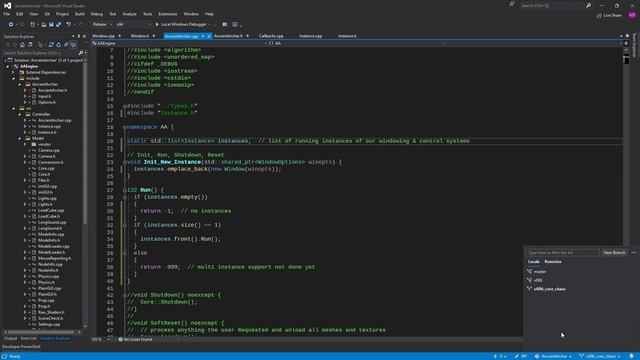The image size is (640, 360).
Task: Click the user account avatar
Action: coord(632,15)
